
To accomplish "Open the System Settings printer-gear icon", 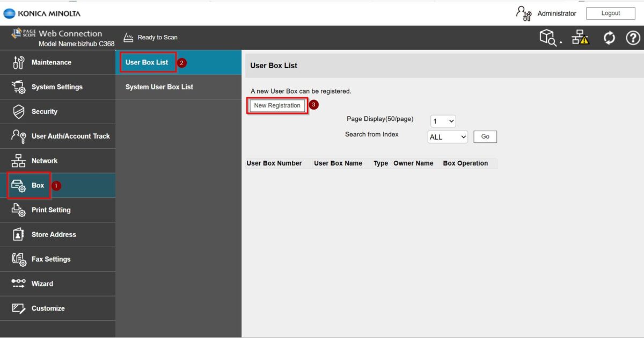I will (18, 87).
